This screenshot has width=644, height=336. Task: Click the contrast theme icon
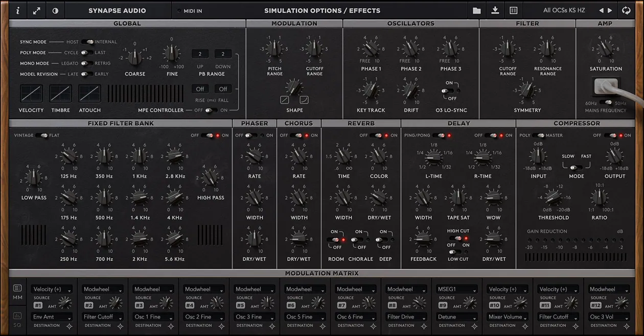[55, 10]
